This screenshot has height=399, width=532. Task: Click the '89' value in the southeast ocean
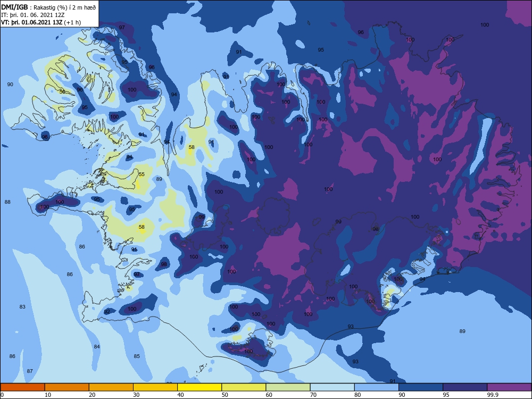[x=462, y=331]
